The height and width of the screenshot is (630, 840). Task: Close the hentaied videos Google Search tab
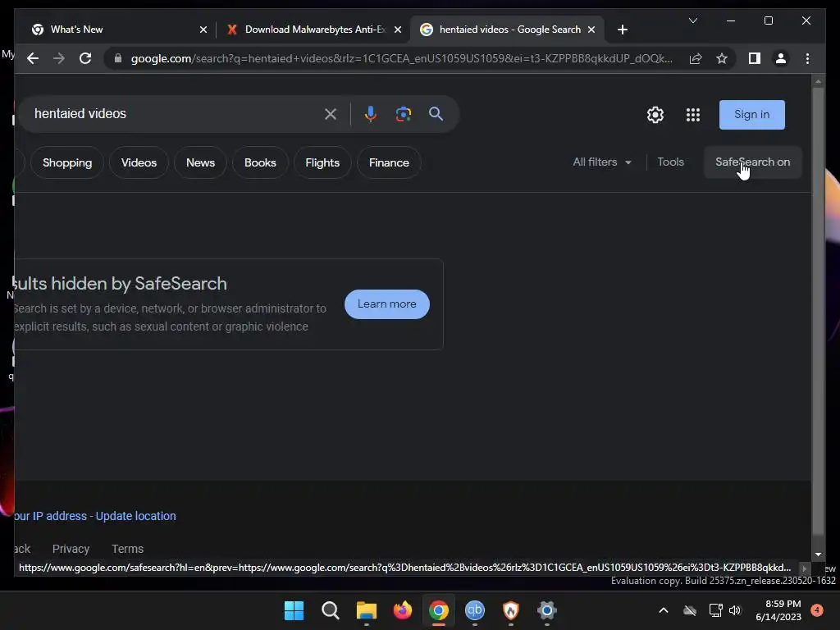pos(591,30)
